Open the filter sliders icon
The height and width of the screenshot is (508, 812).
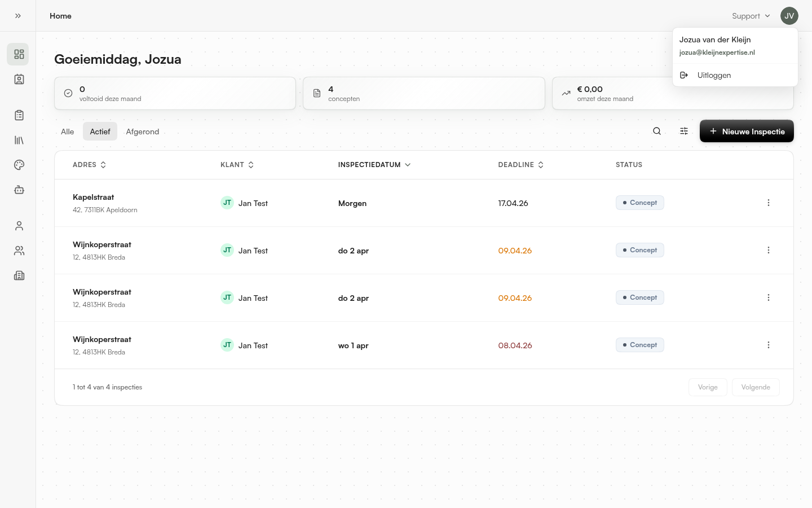tap(684, 131)
